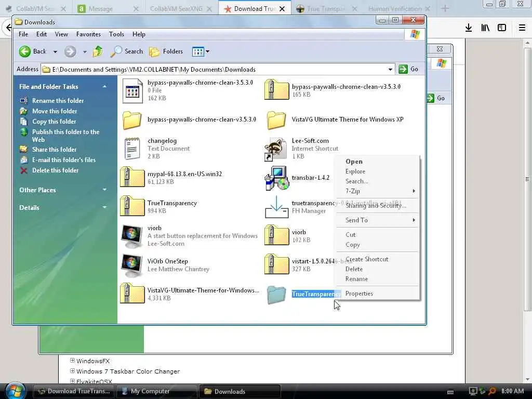Image resolution: width=532 pixels, height=399 pixels.
Task: Open Firefox library bookshelf icon
Action: [485, 28]
